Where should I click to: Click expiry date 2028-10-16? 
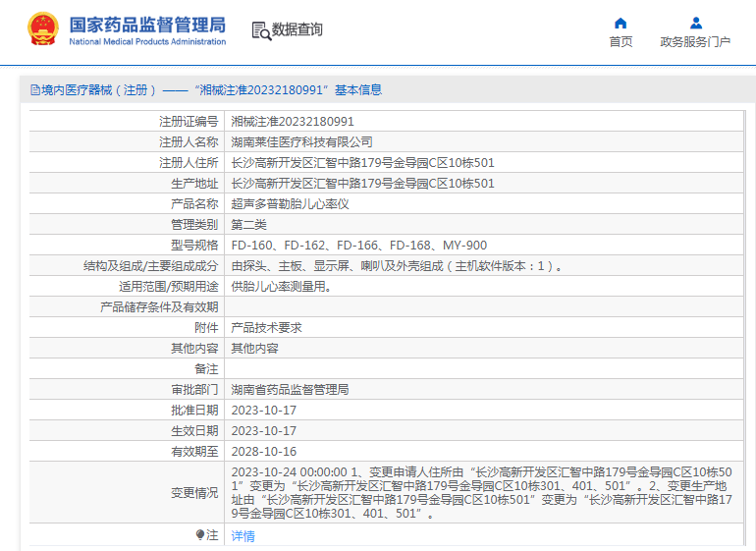coord(263,452)
